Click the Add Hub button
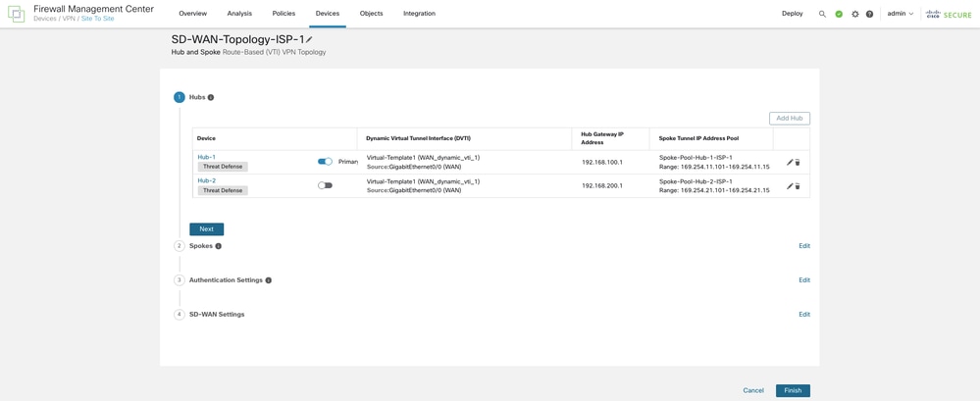Viewport: 980px width, 401px height. [x=790, y=119]
